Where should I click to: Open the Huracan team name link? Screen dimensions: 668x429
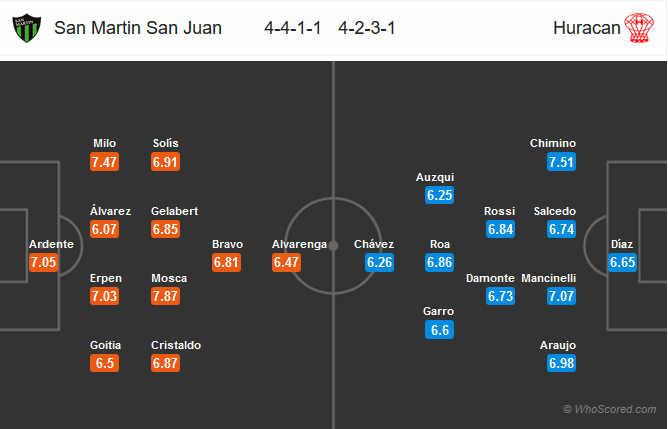[587, 28]
